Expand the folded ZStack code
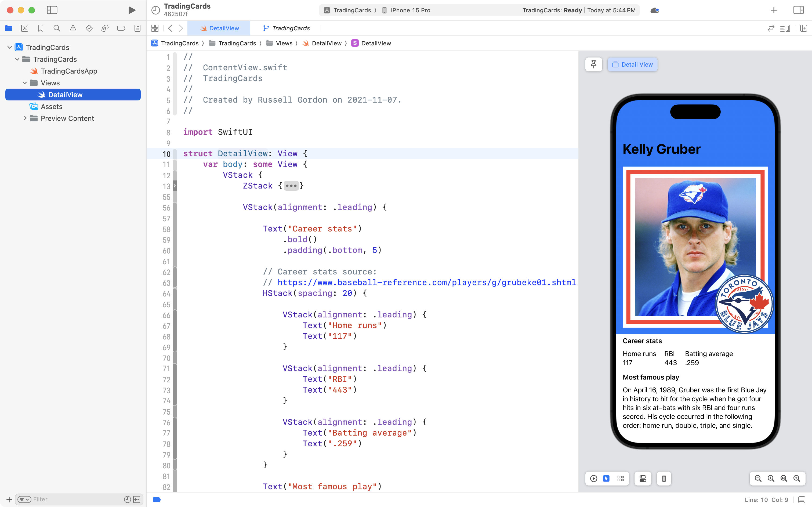 pos(291,186)
